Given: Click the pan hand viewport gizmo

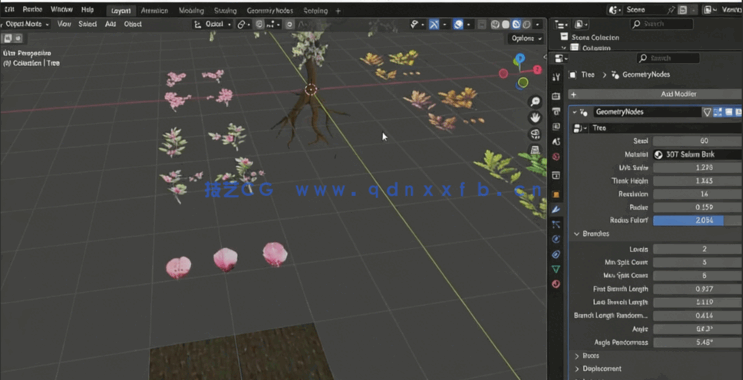Looking at the screenshot, I should tap(535, 117).
